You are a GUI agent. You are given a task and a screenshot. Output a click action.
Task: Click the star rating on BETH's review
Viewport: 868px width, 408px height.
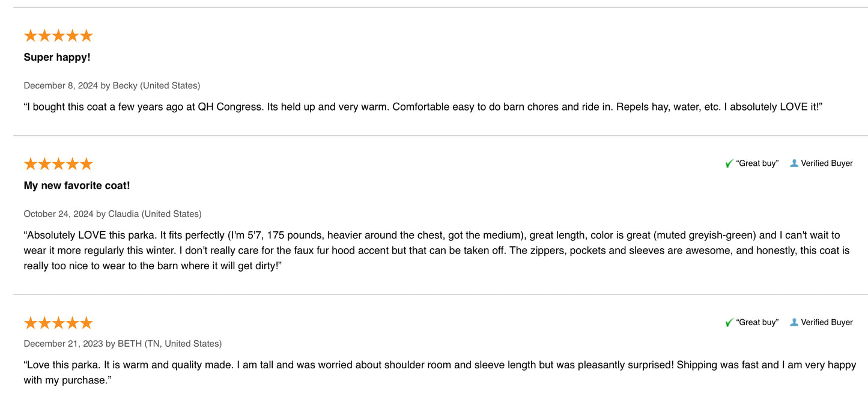[58, 323]
